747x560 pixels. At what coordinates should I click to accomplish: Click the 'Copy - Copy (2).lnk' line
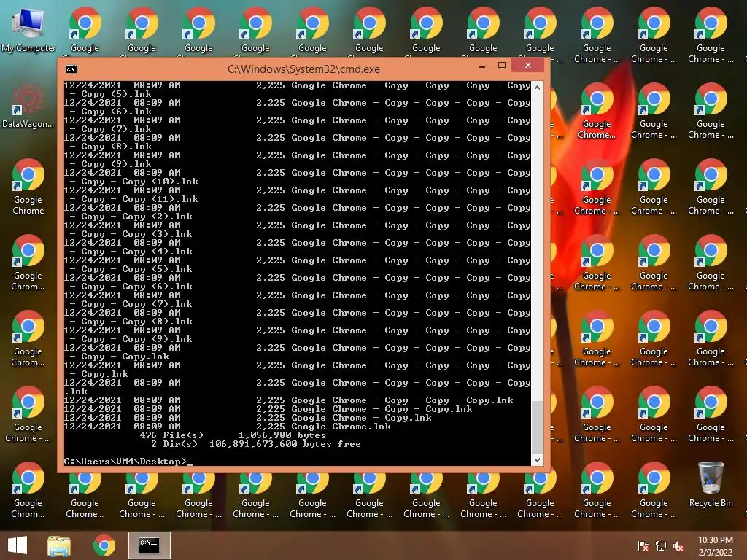click(x=131, y=217)
